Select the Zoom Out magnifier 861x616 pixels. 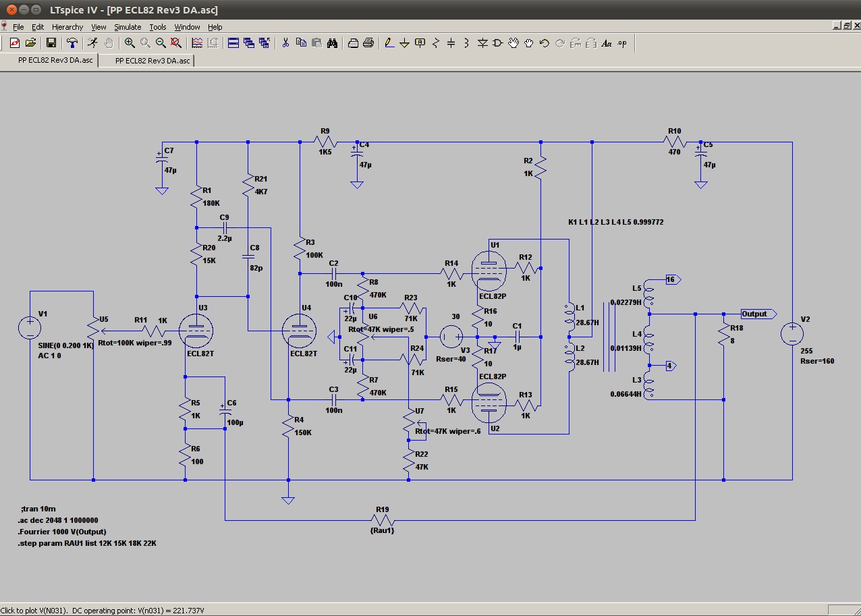coord(161,43)
